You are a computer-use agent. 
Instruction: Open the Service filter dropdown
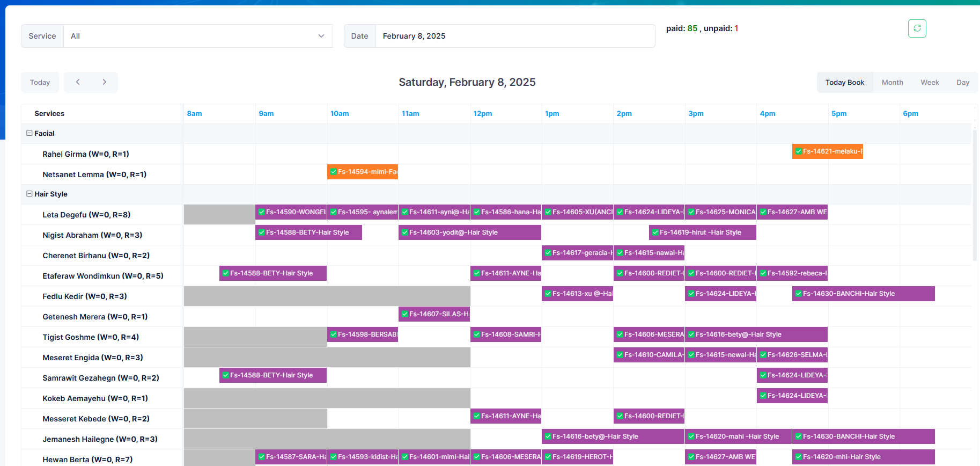[x=197, y=36]
